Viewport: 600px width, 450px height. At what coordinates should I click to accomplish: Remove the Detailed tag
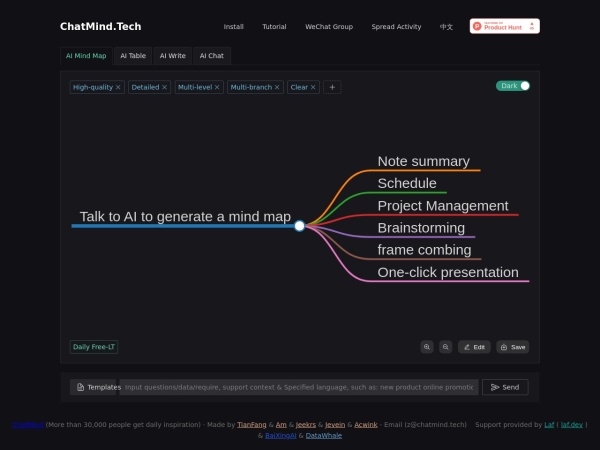[x=165, y=88]
